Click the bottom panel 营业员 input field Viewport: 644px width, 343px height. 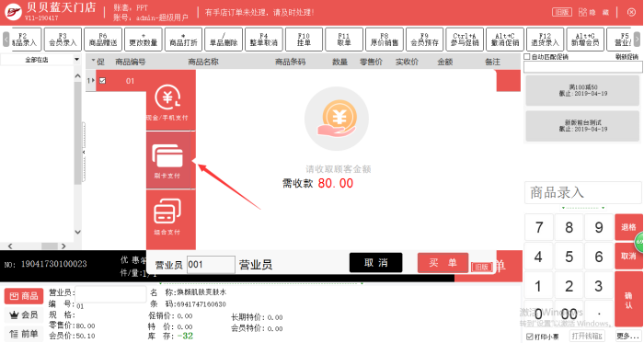click(110, 293)
